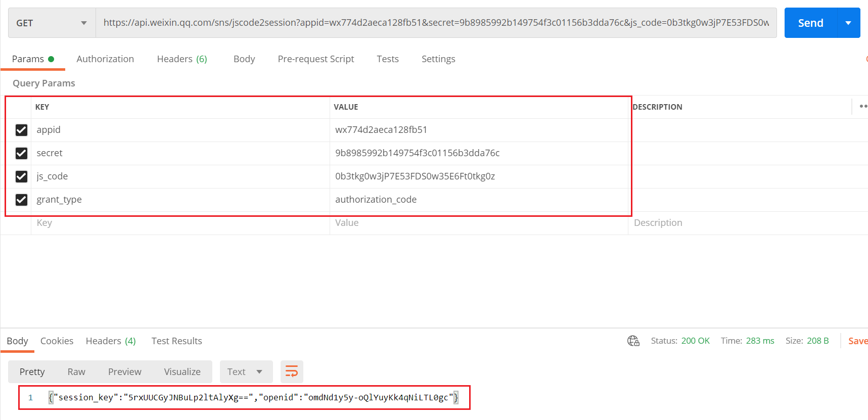Click the Time 283 ms indicator
This screenshot has width=868, height=420.
click(x=748, y=341)
